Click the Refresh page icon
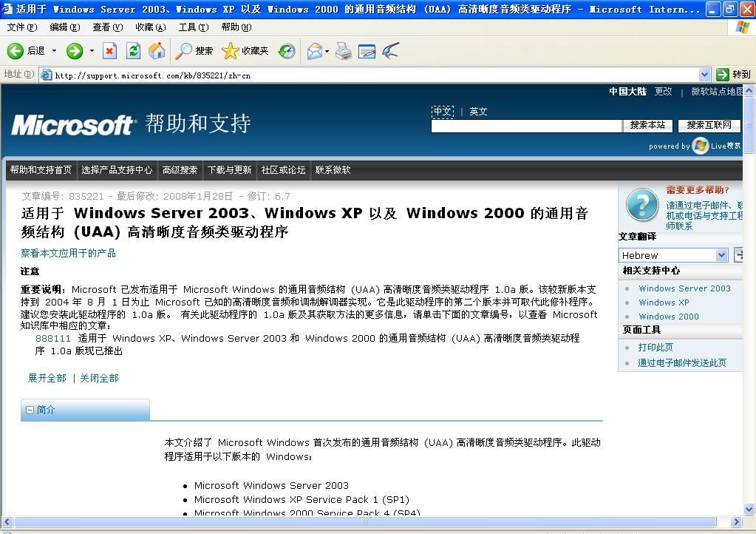This screenshot has width=756, height=534. [x=133, y=50]
